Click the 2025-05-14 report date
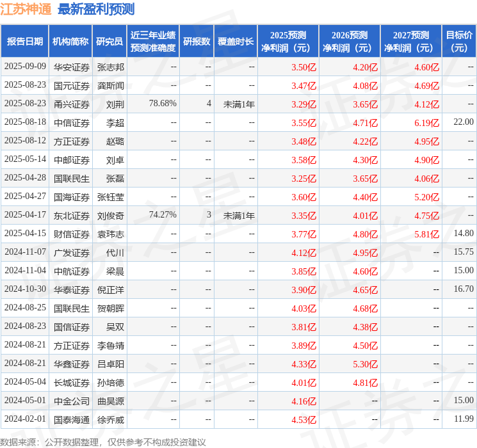This screenshot has height=448, width=477. click(25, 159)
